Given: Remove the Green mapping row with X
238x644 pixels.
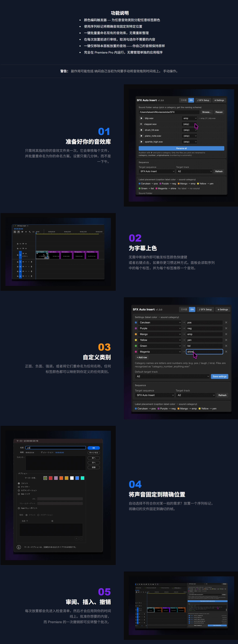Looking at the screenshot, I should pyautogui.click(x=226, y=346).
